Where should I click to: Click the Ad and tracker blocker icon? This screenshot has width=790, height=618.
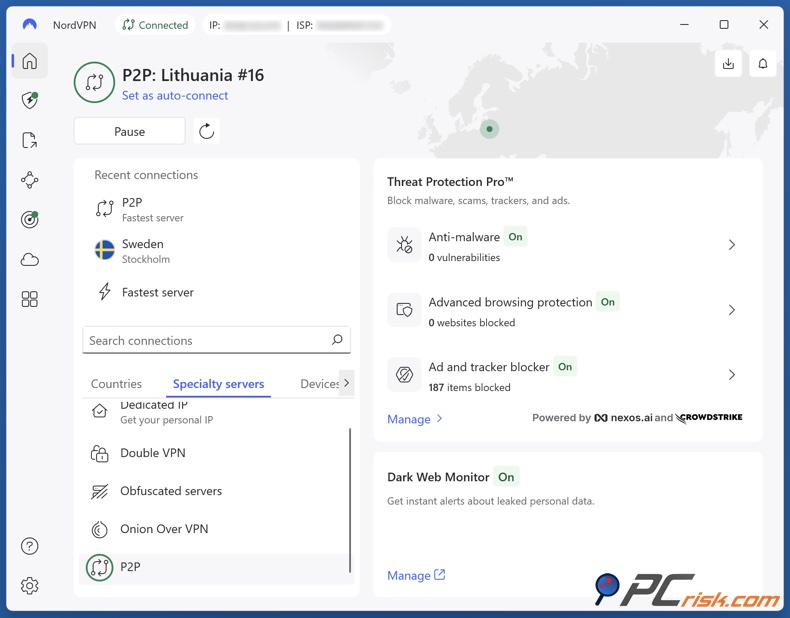click(404, 374)
